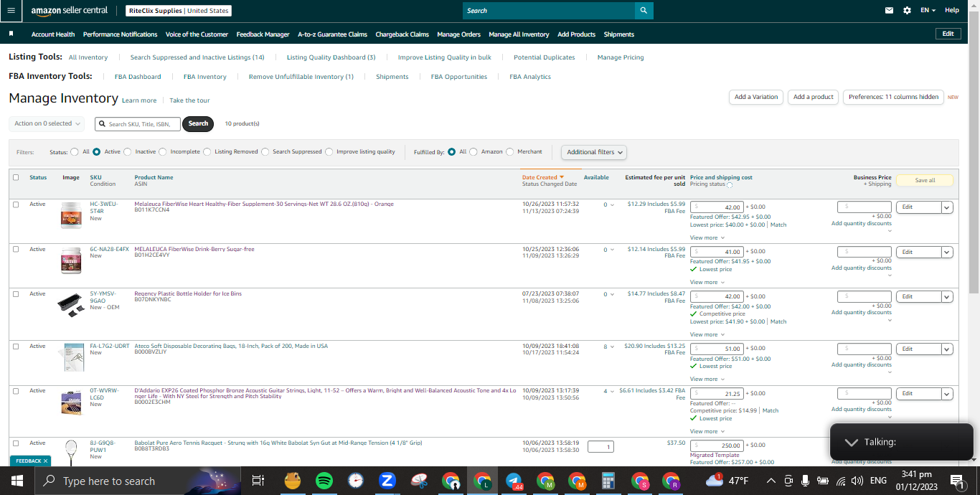The image size is (980, 495).
Task: Close the FEEDBACK tab
Action: point(45,461)
